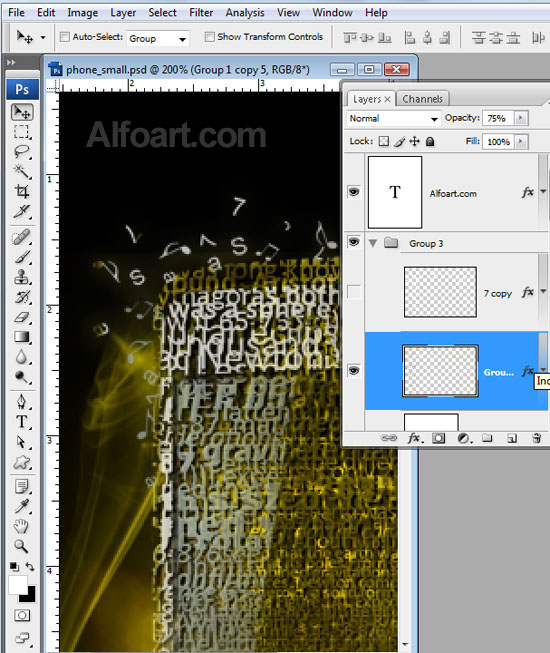Open the Analysis menu
The image size is (550, 653).
click(245, 13)
